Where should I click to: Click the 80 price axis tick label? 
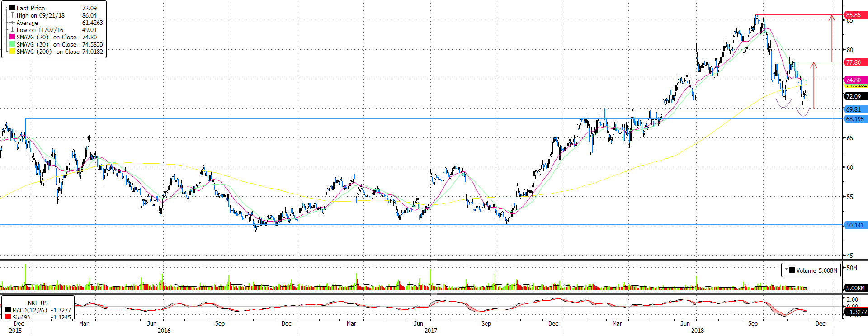(850, 50)
